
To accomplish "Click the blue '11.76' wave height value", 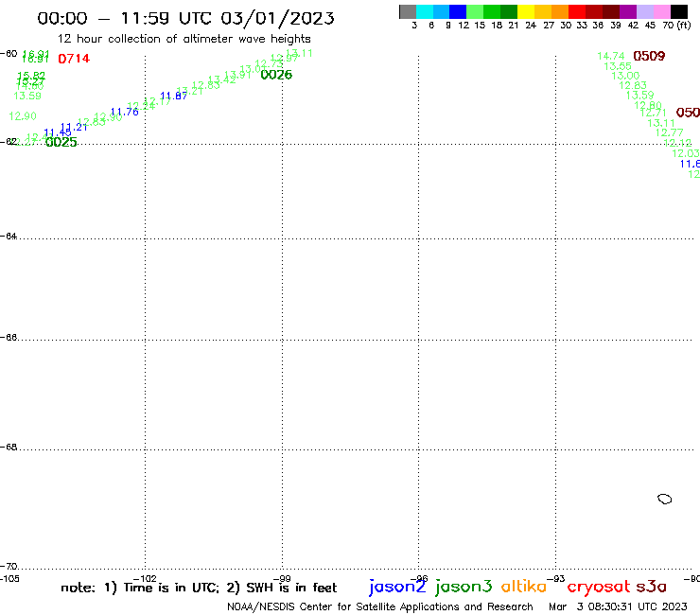I will tap(125, 112).
